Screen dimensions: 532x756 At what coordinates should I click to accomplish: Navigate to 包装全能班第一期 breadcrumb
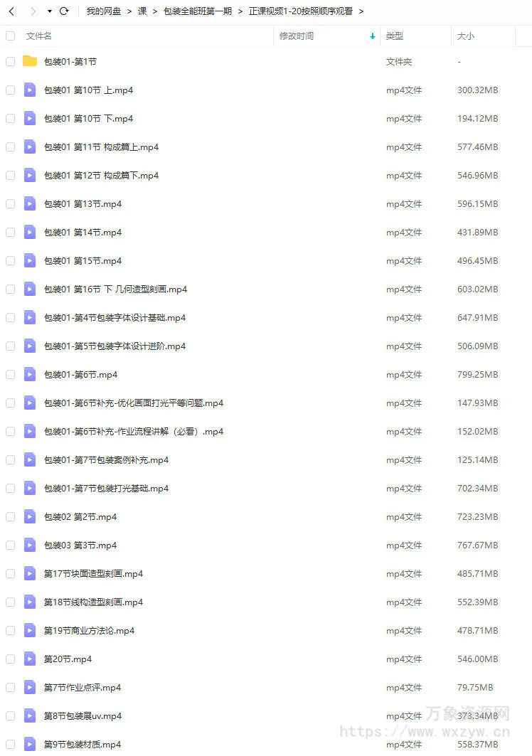coord(198,11)
